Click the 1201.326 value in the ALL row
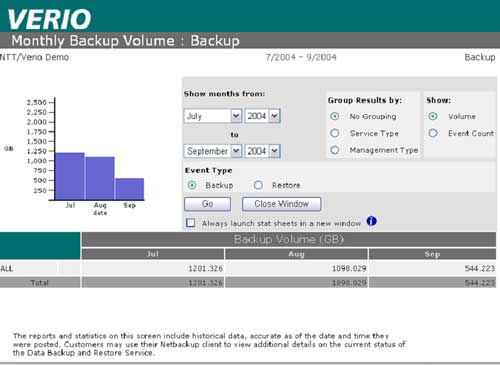Viewport: 500px width, 365px height. point(205,268)
